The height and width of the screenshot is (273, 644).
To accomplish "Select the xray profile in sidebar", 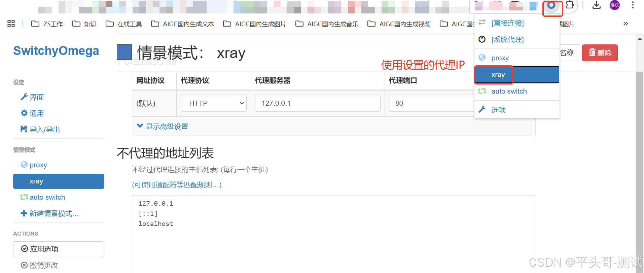I will [x=59, y=181].
